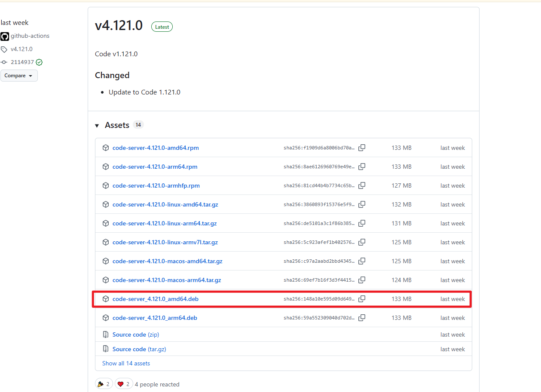Copy sha256 hash for linux-arm64.tar.gz asset
The width and height of the screenshot is (541, 392).
[362, 223]
